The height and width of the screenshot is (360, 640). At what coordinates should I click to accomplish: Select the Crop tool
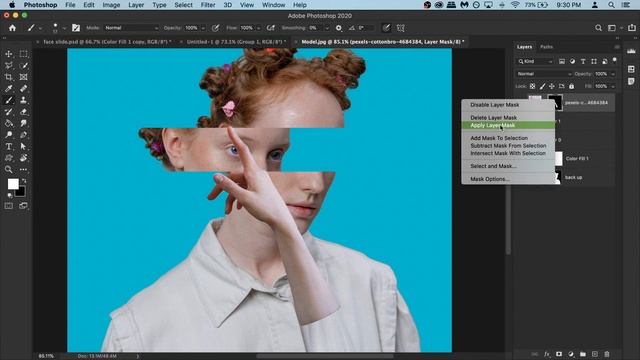(9, 77)
